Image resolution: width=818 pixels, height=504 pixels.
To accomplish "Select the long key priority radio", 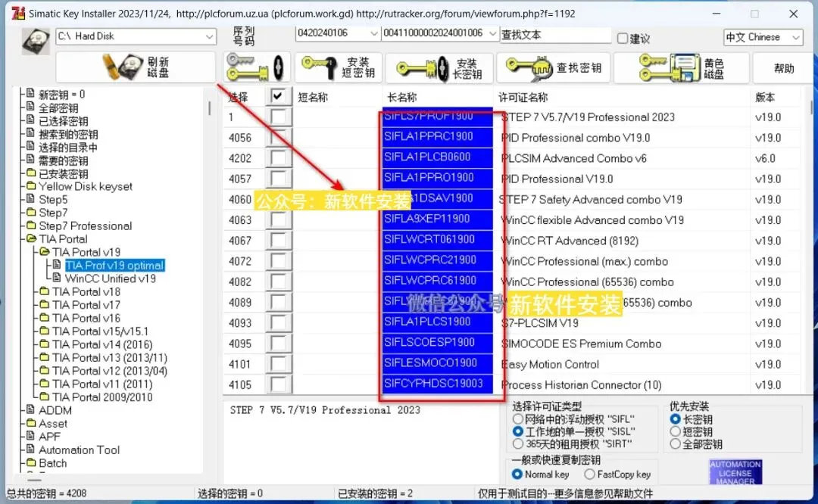I will point(675,419).
